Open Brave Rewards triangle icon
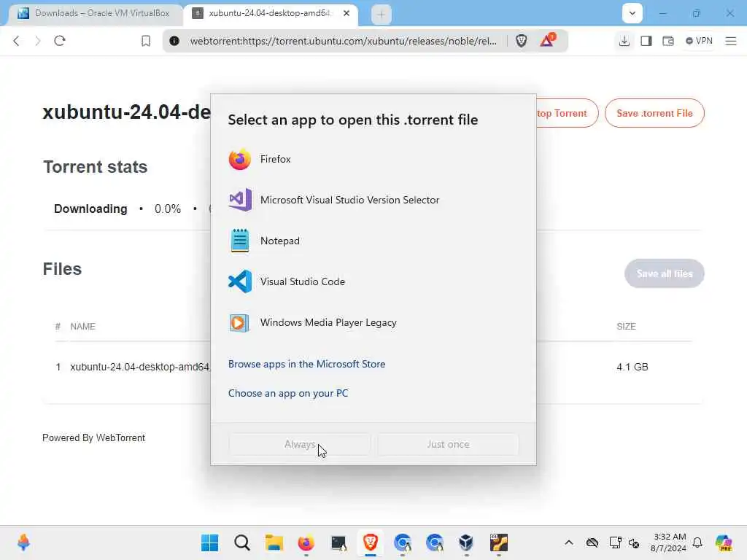The height and width of the screenshot is (560, 747). pyautogui.click(x=547, y=40)
